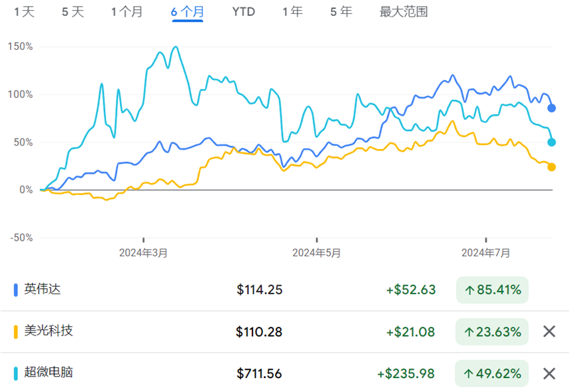576x392 pixels.
Task: Choose the 5 年 time range
Action: coord(341,12)
